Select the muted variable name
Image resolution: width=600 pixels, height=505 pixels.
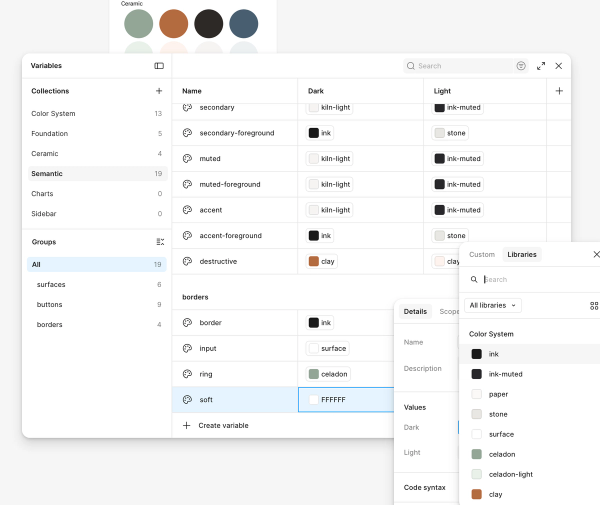point(210,158)
